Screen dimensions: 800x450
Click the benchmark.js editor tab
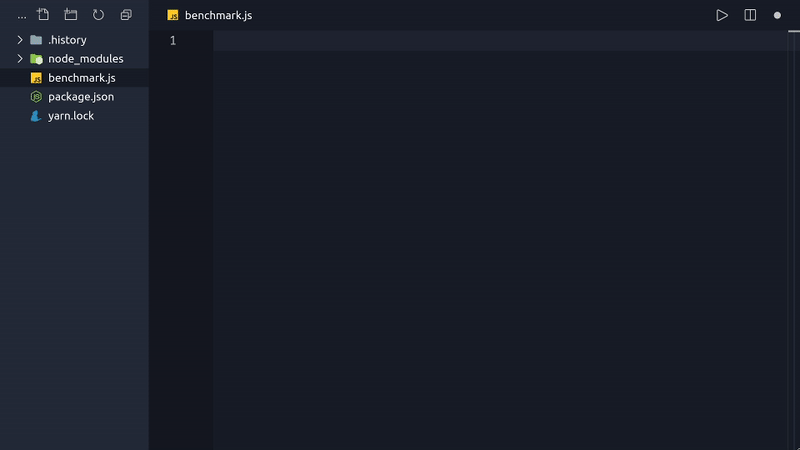(x=210, y=15)
